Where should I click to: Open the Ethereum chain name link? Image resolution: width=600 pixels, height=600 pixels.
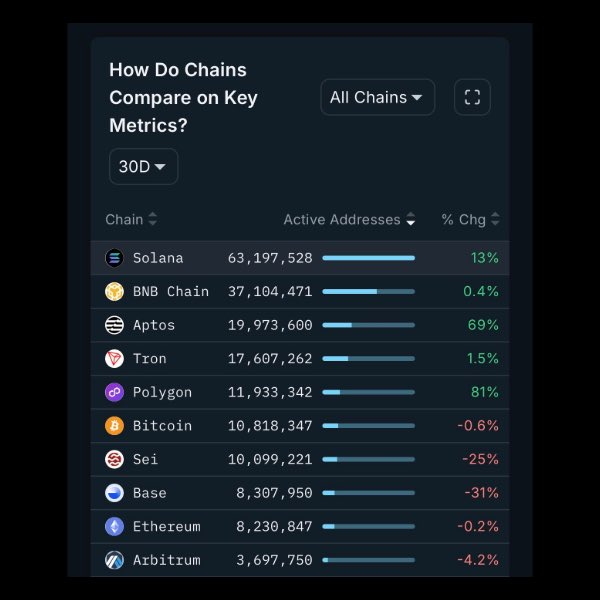[166, 526]
